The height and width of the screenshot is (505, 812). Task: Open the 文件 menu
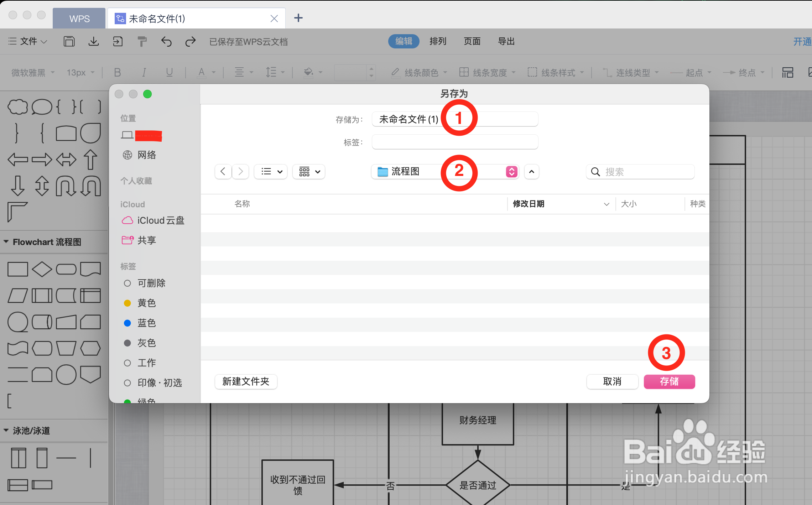28,41
